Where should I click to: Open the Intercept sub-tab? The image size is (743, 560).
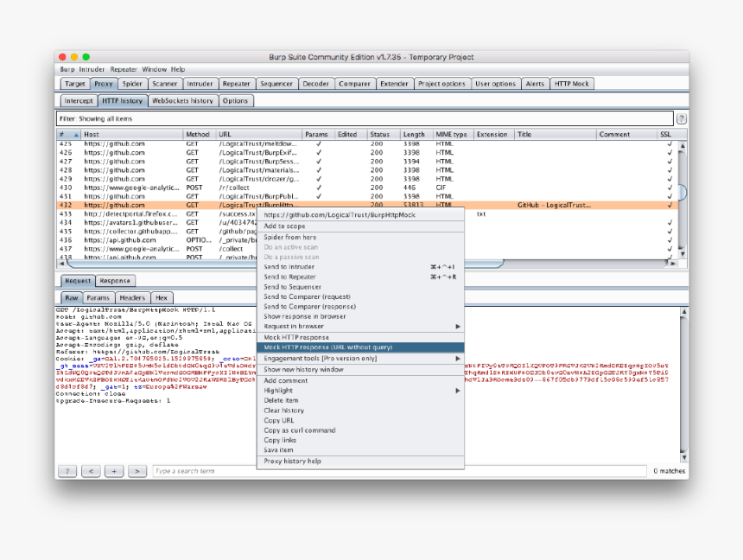click(x=79, y=101)
